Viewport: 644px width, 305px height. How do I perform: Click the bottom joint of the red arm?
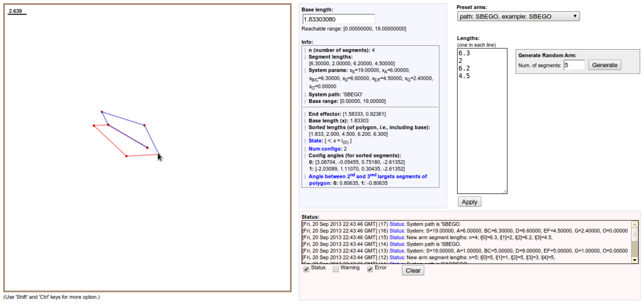tap(127, 156)
